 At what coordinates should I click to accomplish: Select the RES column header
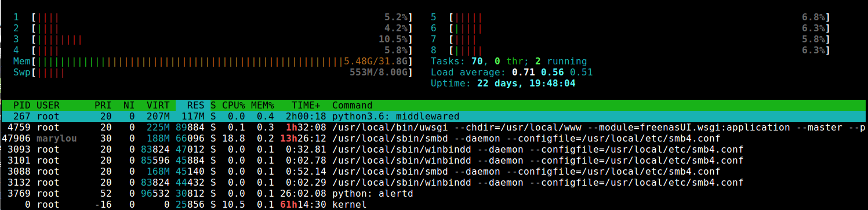tap(196, 106)
